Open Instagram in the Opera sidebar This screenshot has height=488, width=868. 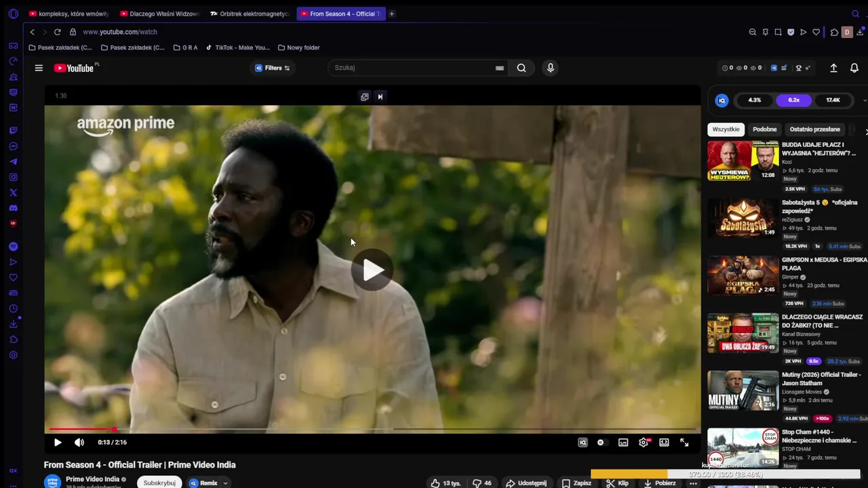[13, 177]
